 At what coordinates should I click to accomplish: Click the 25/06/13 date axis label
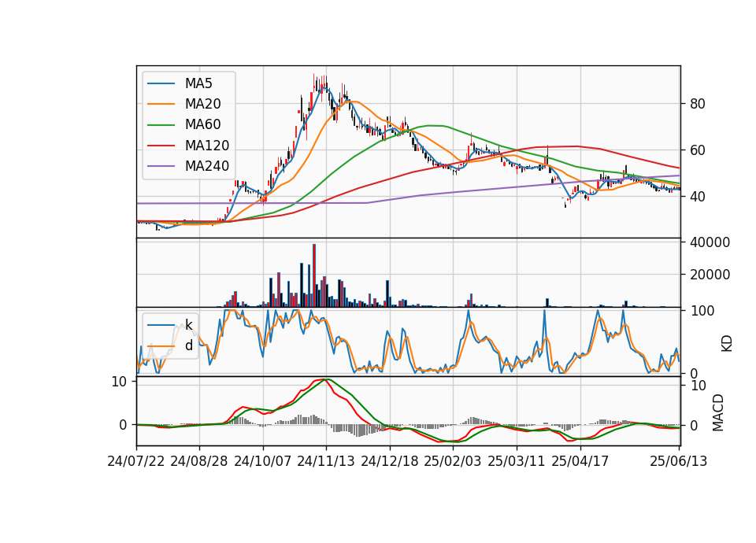point(678,461)
